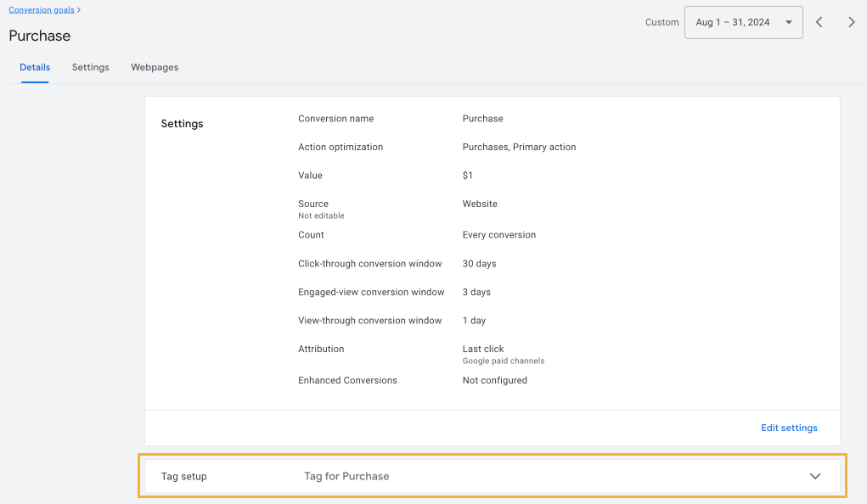Click the Enhanced Conversions label
Viewport: 867px width, 504px height.
pos(347,380)
